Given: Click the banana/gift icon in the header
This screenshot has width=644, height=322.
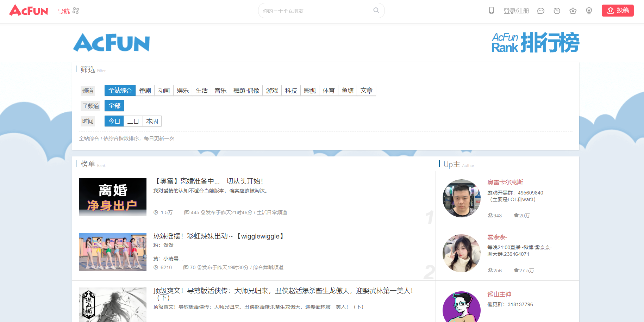Looking at the screenshot, I should click(x=589, y=11).
